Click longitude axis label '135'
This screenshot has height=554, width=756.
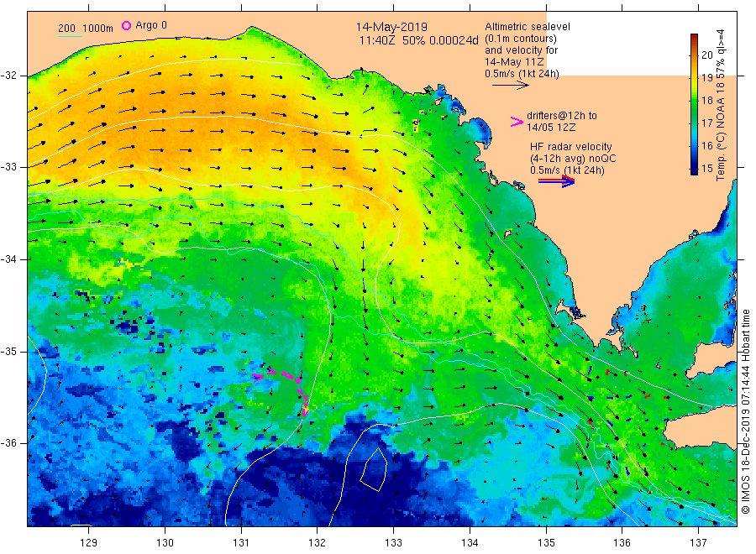tap(546, 543)
